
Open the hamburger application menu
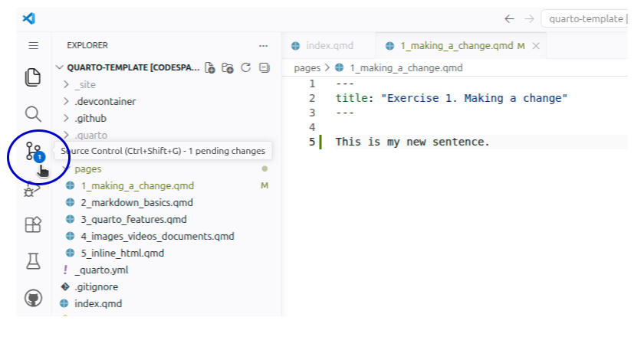point(33,45)
